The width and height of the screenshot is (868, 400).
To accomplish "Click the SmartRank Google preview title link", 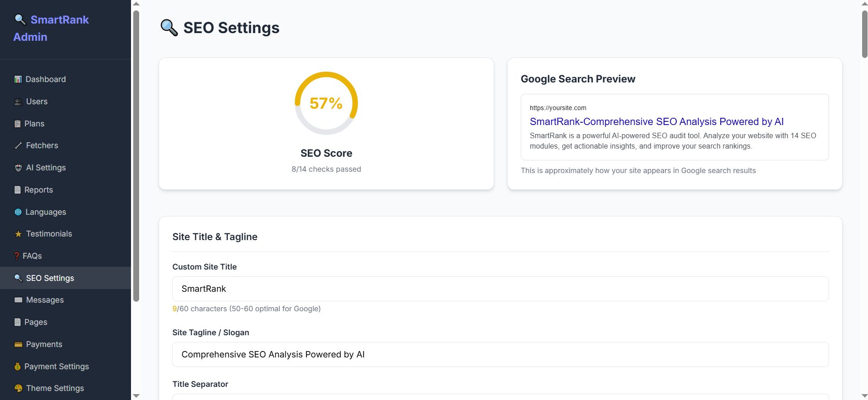I will point(656,121).
